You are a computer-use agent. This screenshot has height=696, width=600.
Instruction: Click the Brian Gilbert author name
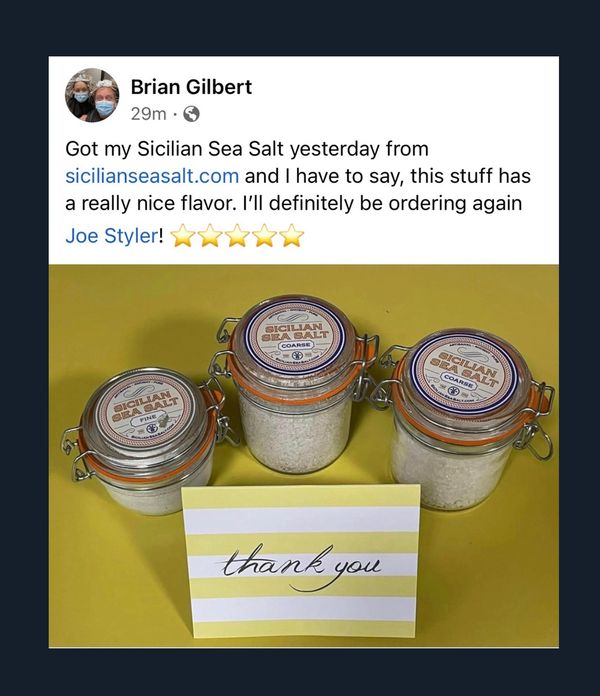click(191, 87)
